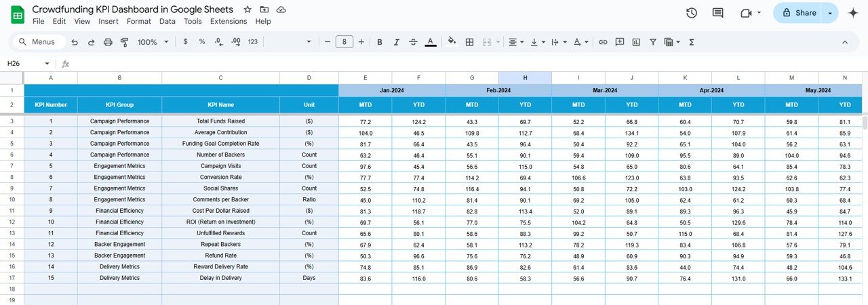Open the comments panel from the header
This screenshot has height=305, width=868.
(717, 13)
